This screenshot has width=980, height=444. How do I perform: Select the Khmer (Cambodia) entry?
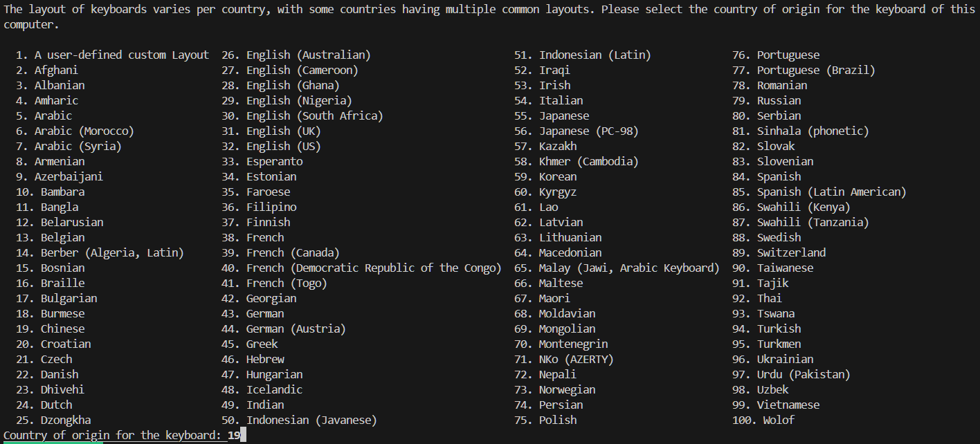pyautogui.click(x=577, y=161)
